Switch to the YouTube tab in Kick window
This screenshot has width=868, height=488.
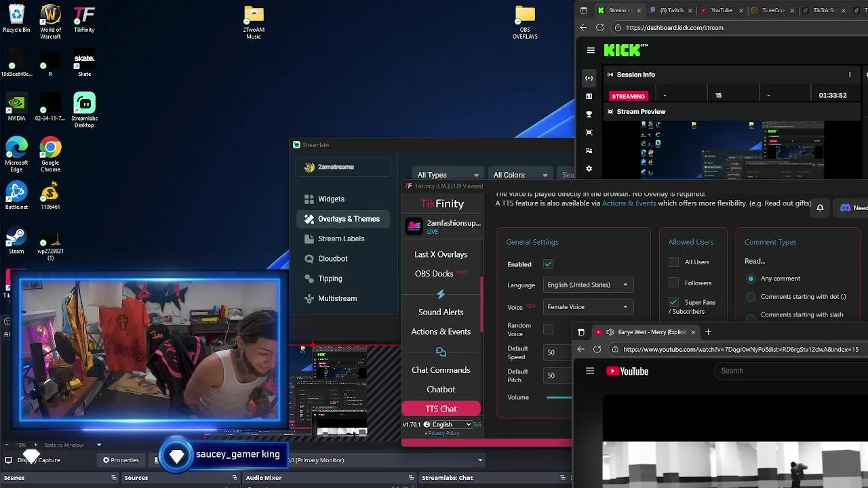721,10
